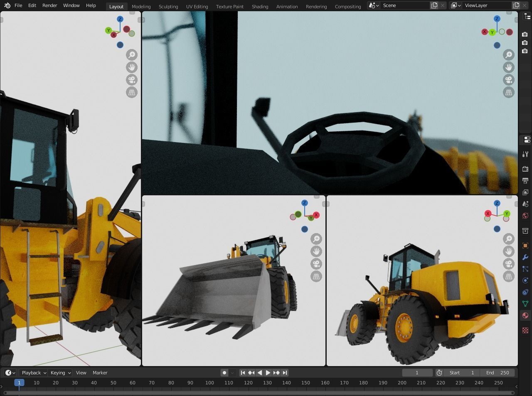Play the animation in reverse
This screenshot has width=532, height=396.
pos(260,373)
